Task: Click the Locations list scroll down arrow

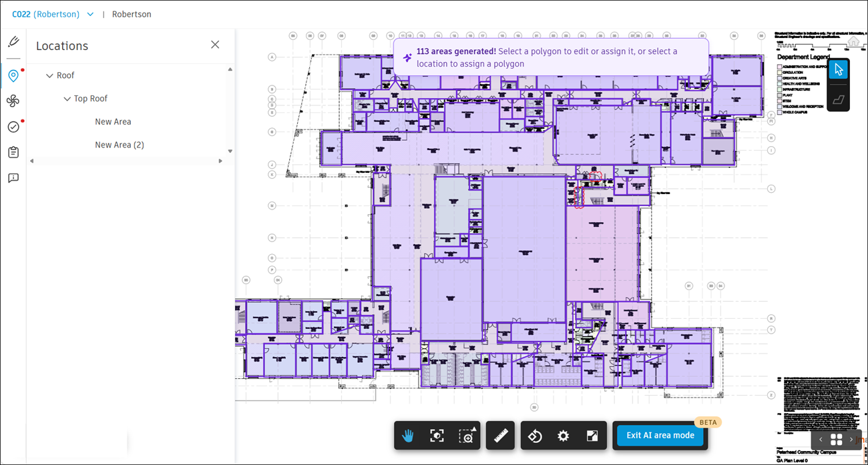Action: (x=230, y=151)
